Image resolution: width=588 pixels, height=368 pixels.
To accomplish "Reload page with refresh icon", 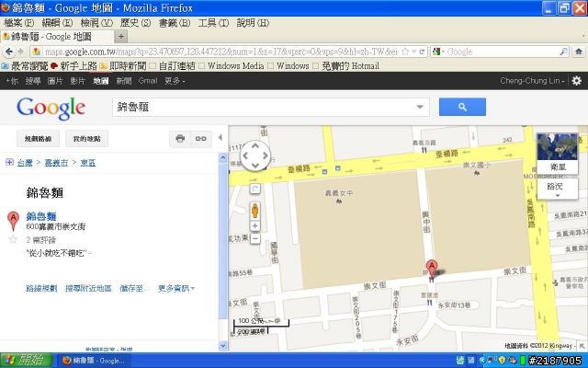I will click(422, 52).
